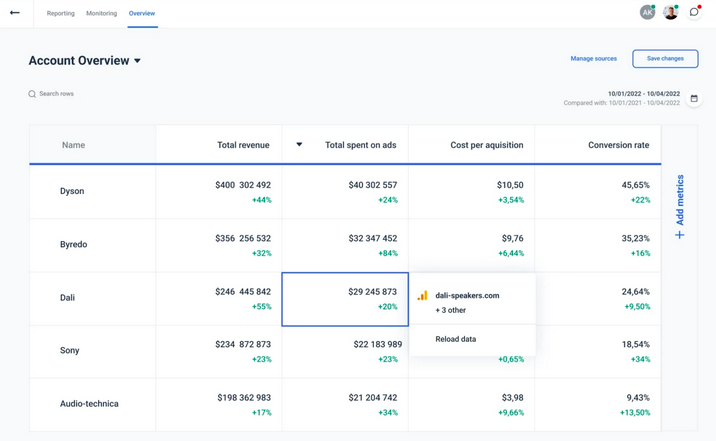Select the Sony row name

point(69,350)
